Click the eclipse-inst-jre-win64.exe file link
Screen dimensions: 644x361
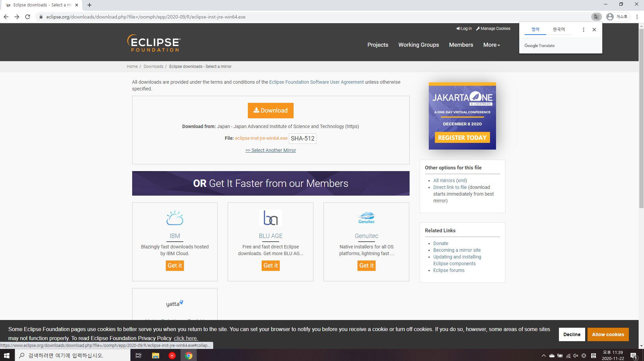tap(261, 138)
